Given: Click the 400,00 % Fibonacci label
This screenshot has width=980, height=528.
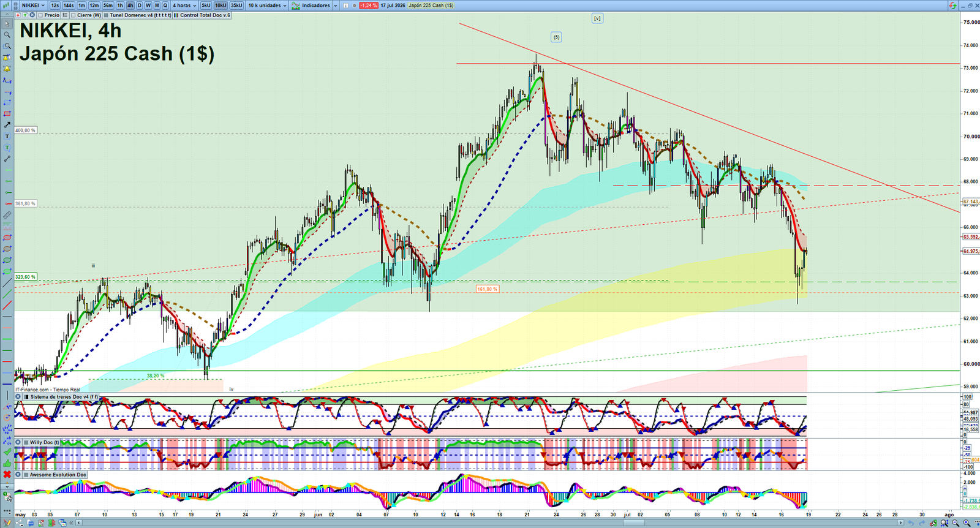Looking at the screenshot, I should pos(25,130).
